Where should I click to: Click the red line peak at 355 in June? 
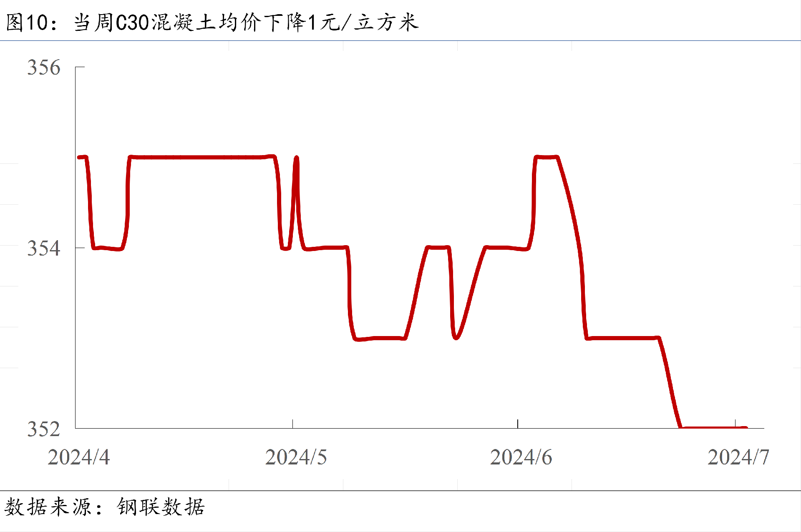point(547,157)
